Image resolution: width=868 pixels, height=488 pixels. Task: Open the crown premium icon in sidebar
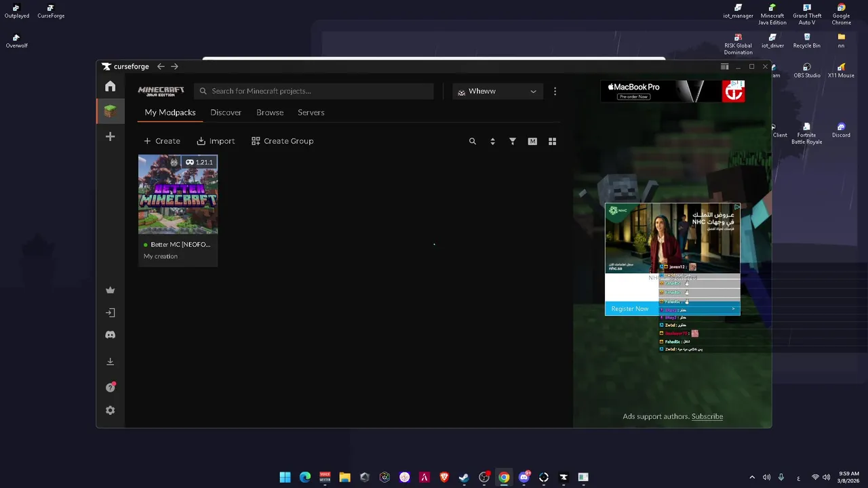[110, 290]
